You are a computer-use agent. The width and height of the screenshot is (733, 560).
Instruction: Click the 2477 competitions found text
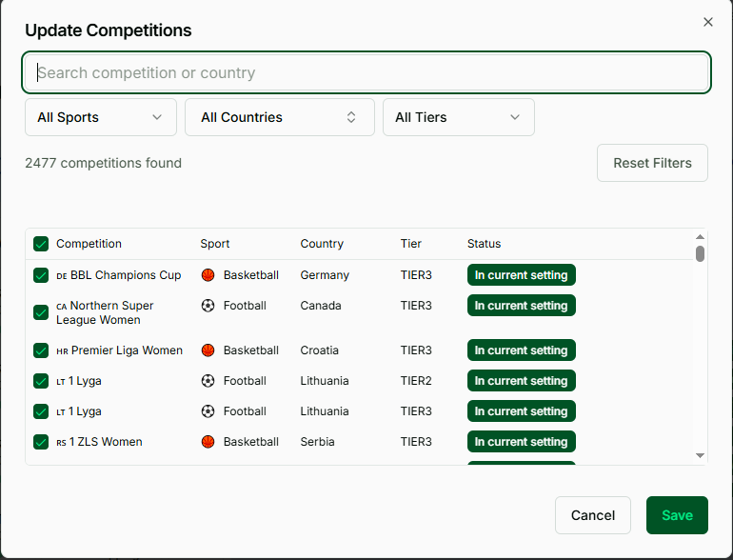(x=104, y=163)
